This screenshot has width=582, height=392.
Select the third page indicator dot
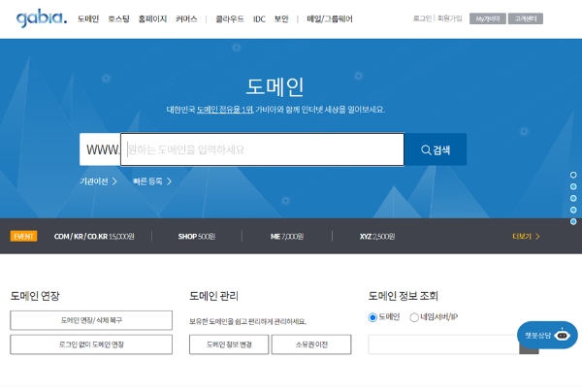[x=573, y=198]
